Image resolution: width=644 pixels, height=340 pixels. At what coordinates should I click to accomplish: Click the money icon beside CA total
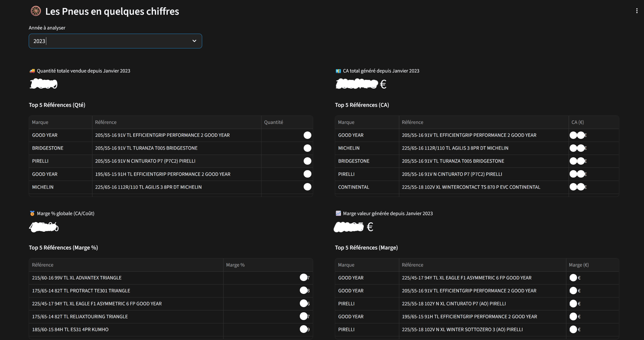[x=338, y=71]
